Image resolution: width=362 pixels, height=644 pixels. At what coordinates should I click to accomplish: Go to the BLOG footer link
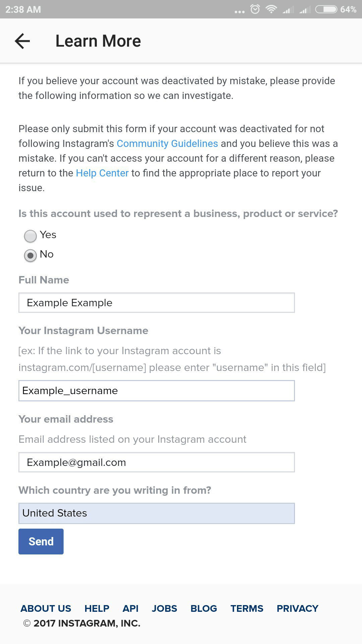click(x=204, y=608)
